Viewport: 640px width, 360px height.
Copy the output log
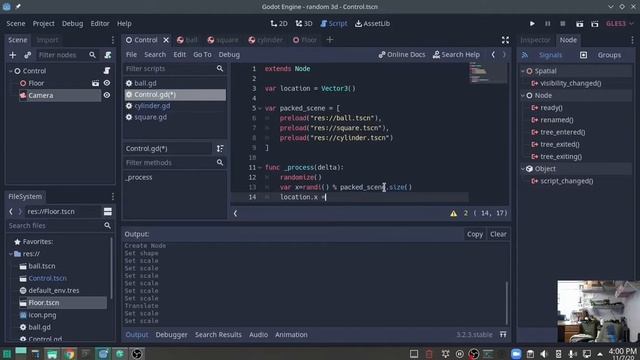click(475, 234)
